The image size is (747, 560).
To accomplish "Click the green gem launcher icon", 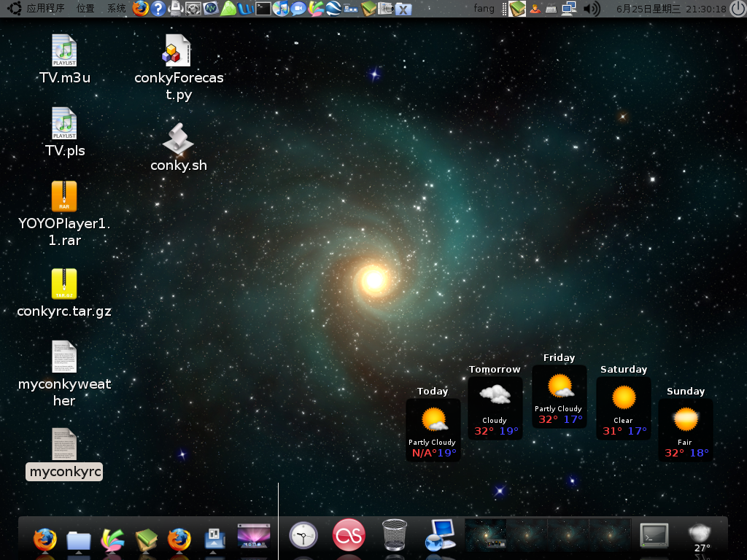I will point(228,8).
